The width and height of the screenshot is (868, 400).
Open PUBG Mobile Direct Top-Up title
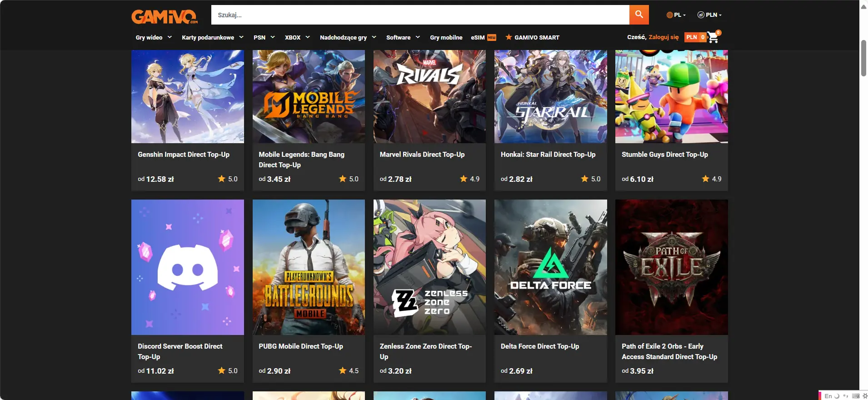(x=301, y=346)
